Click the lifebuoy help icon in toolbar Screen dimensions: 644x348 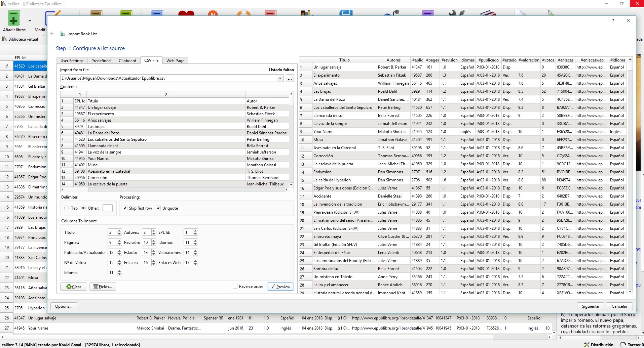[244, 13]
